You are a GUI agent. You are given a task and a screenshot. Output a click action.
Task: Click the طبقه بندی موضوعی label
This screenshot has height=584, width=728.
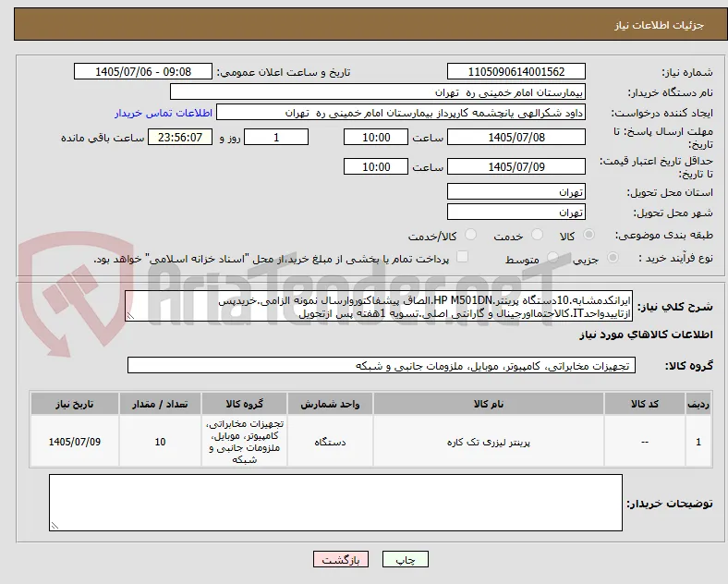pyautogui.click(x=664, y=235)
